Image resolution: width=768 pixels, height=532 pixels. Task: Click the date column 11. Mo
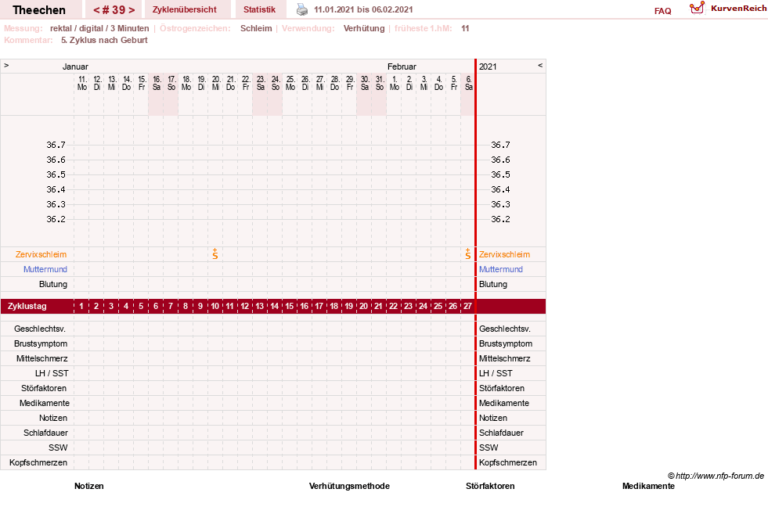click(x=81, y=83)
